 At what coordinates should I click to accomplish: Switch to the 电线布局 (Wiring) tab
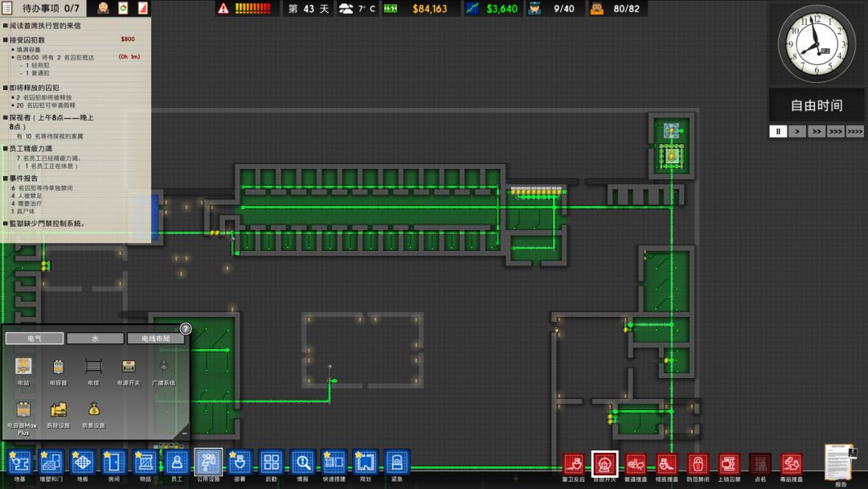click(x=156, y=338)
